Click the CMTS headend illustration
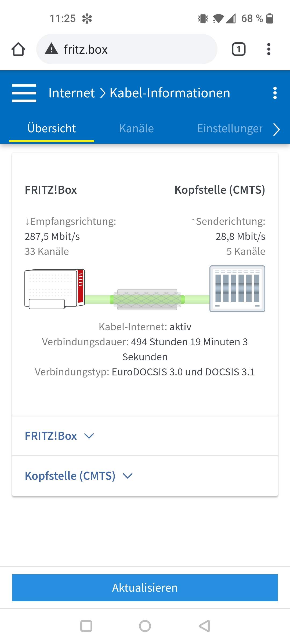Screen dimensions: 290x644 pyautogui.click(x=237, y=289)
